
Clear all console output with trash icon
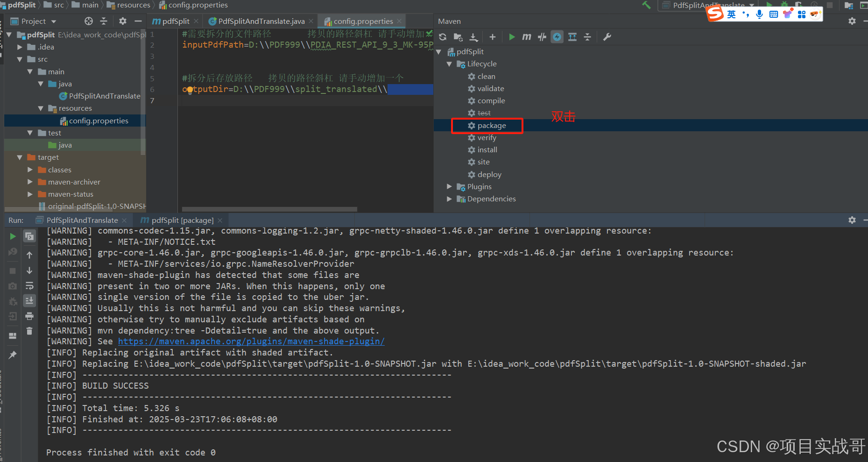pyautogui.click(x=29, y=332)
